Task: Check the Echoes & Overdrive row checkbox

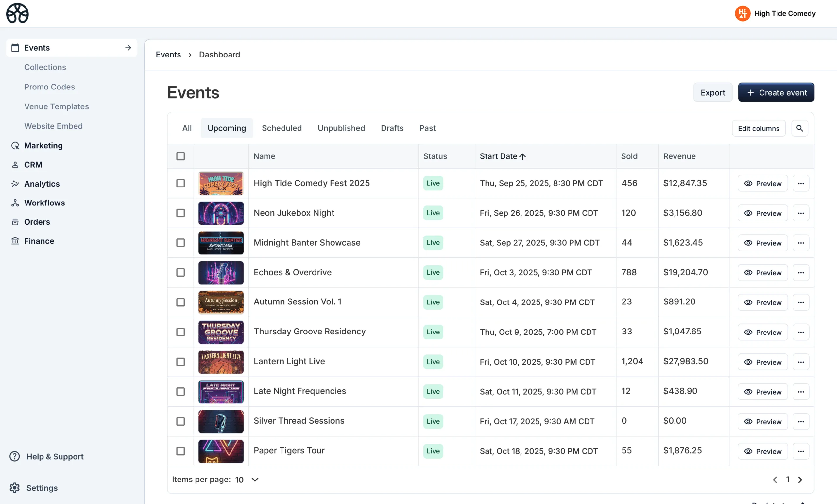Action: [180, 272]
